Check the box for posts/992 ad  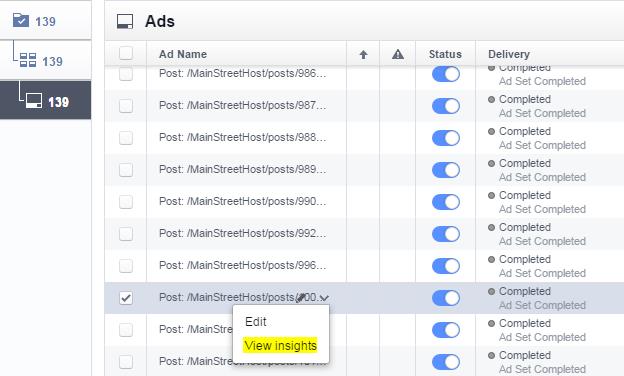[x=126, y=234]
